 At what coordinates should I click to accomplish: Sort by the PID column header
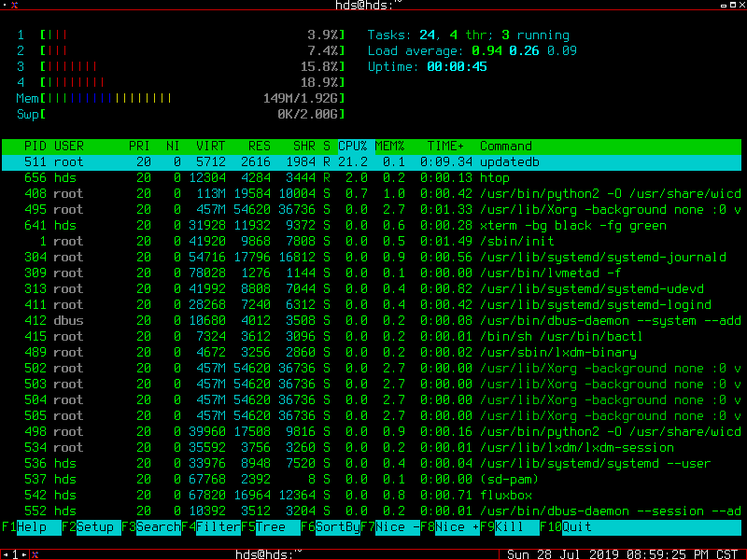pos(35,147)
